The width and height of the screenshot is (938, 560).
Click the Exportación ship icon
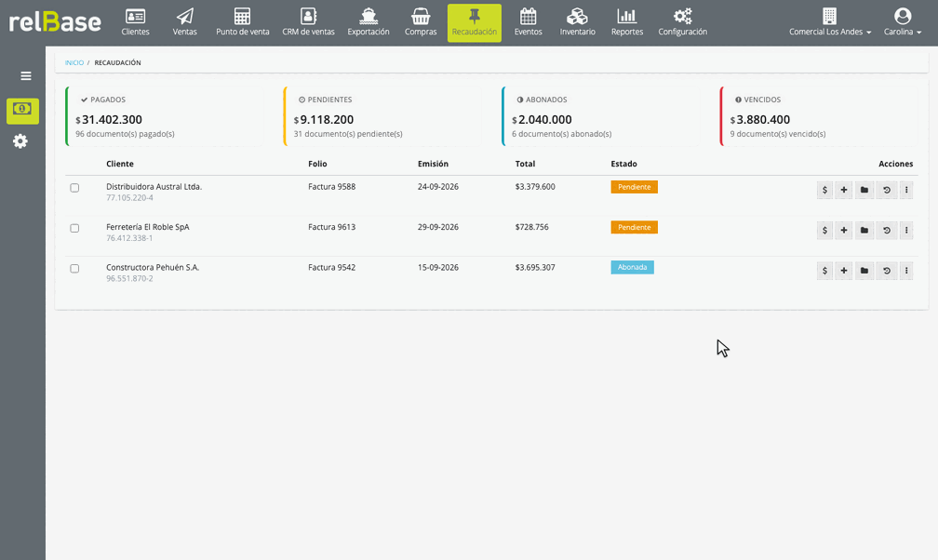(x=368, y=16)
